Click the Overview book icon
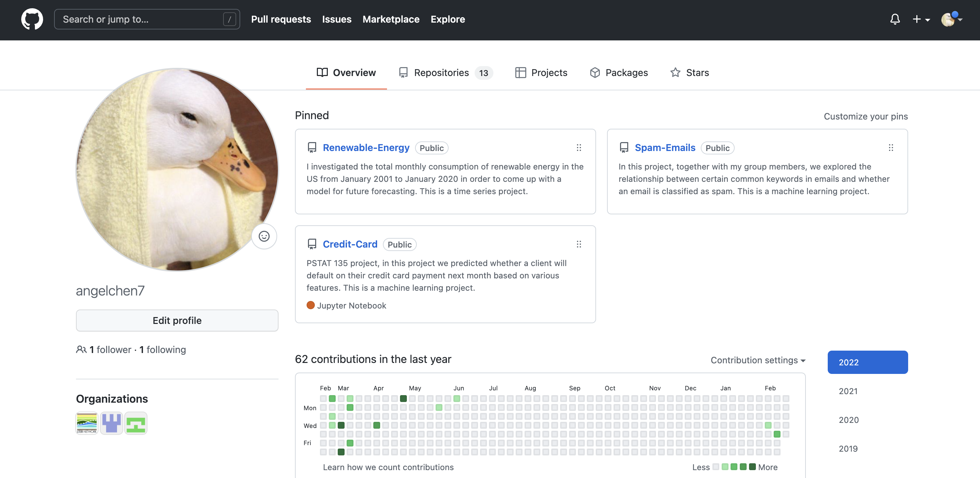This screenshot has width=980, height=478. 322,72
